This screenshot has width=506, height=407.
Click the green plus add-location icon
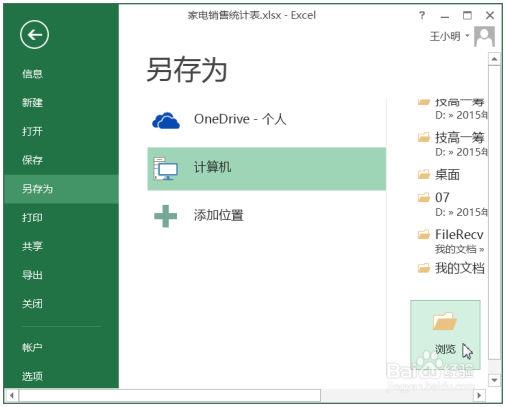point(166,216)
